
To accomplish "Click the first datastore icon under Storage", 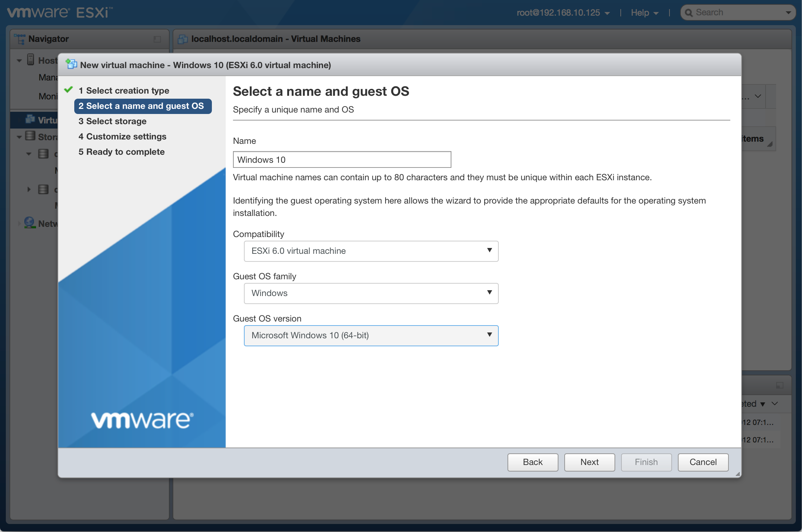I will [43, 154].
